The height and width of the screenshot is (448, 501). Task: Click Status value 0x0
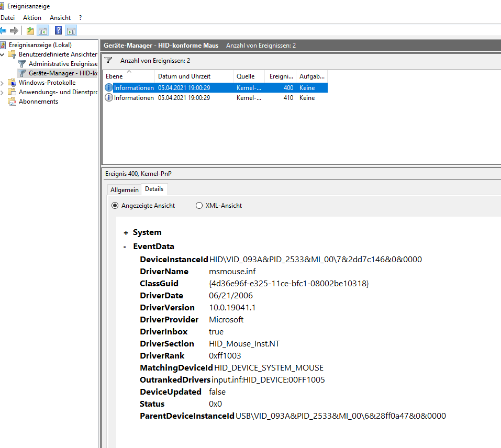coord(215,404)
